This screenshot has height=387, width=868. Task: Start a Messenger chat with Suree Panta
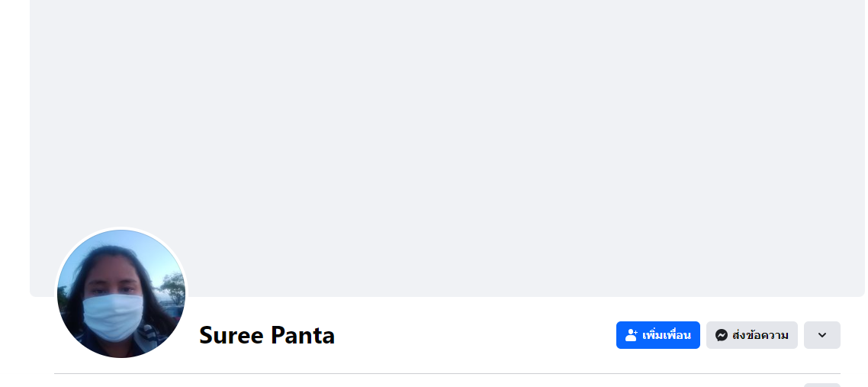tap(751, 335)
